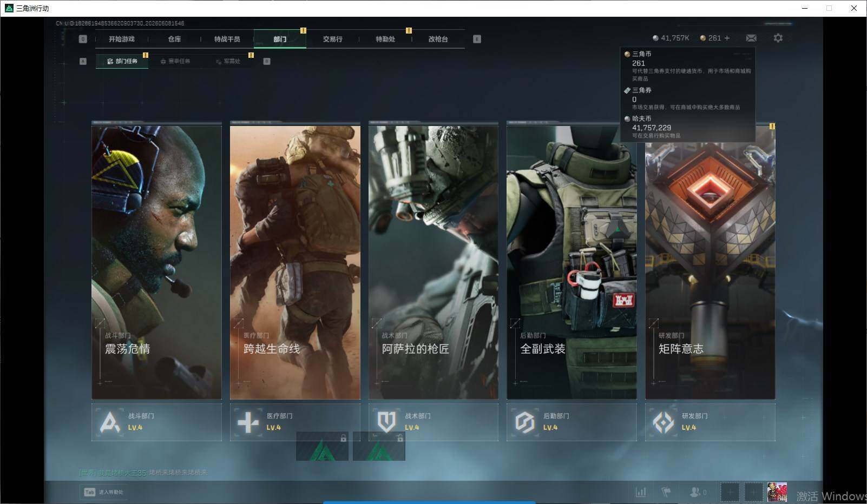Click the Tab 进入特勤处 button
867x504 pixels.
[103, 492]
